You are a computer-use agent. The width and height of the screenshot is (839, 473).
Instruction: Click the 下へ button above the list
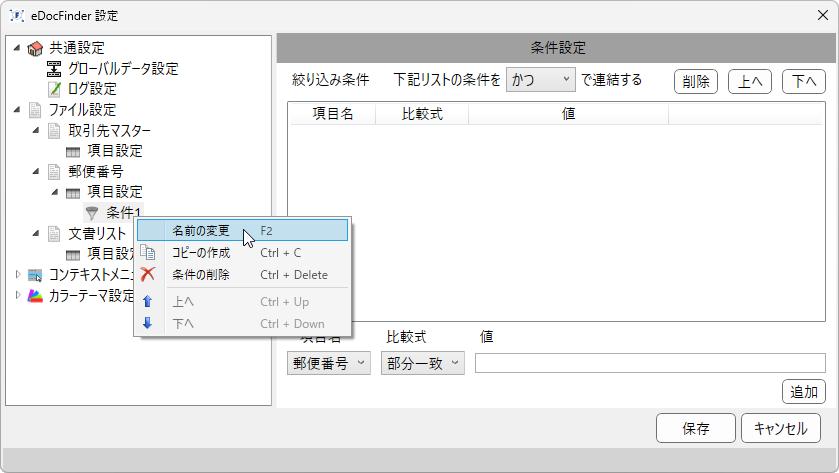point(804,81)
